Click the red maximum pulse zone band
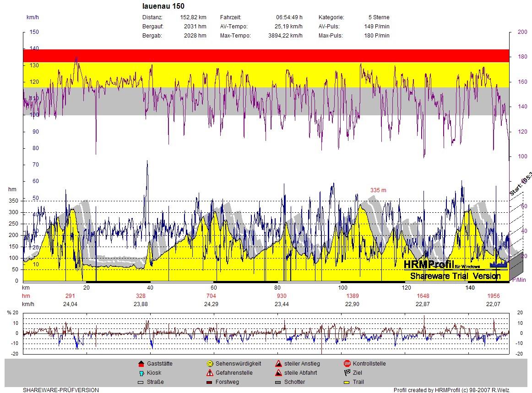This screenshot has width=532, height=393. pyautogui.click(x=266, y=55)
